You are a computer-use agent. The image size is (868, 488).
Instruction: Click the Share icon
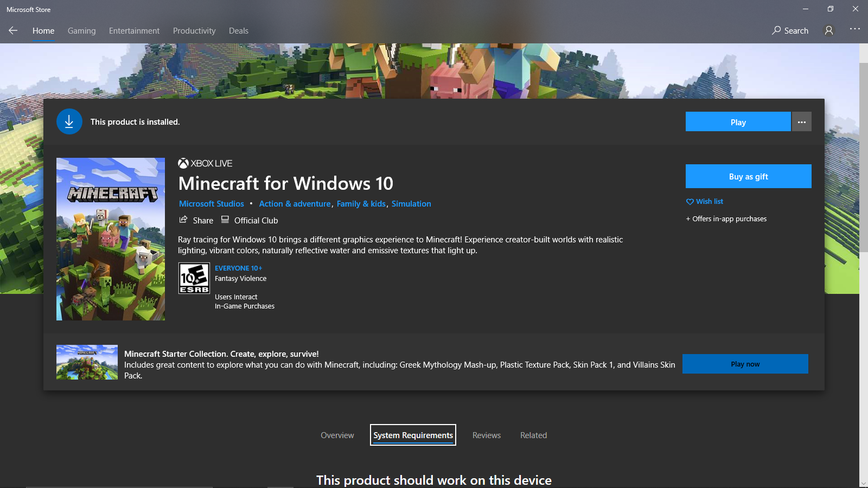[x=183, y=220]
